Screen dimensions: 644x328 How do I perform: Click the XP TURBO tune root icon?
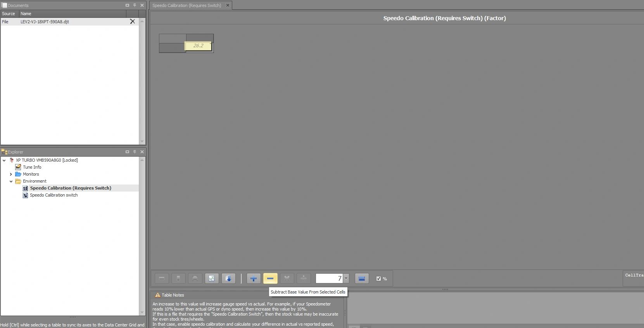click(x=11, y=160)
